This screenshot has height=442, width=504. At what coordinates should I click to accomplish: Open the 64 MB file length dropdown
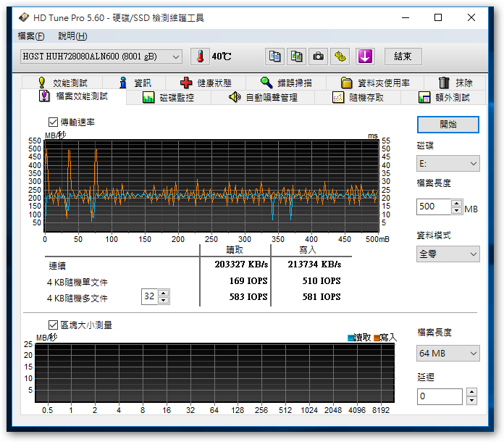[x=448, y=354]
